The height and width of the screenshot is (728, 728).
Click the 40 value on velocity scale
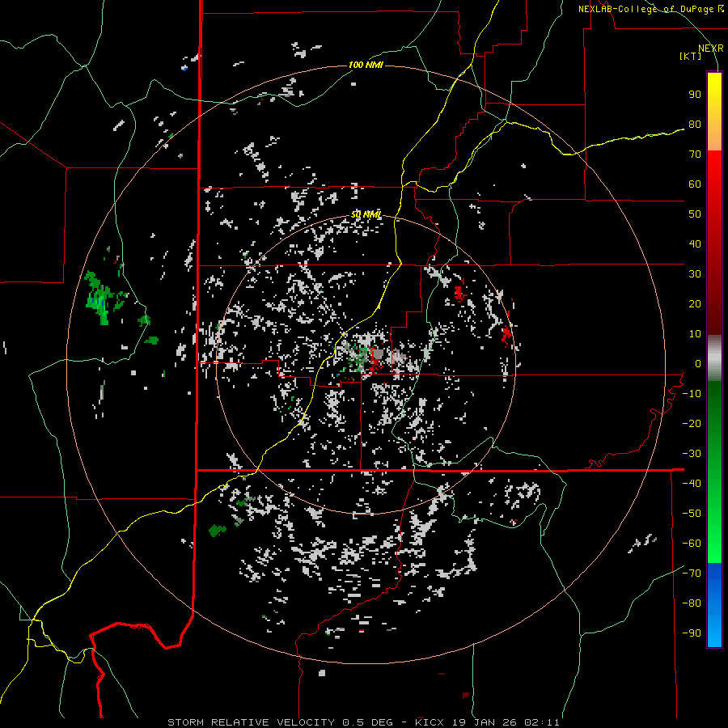click(x=695, y=244)
